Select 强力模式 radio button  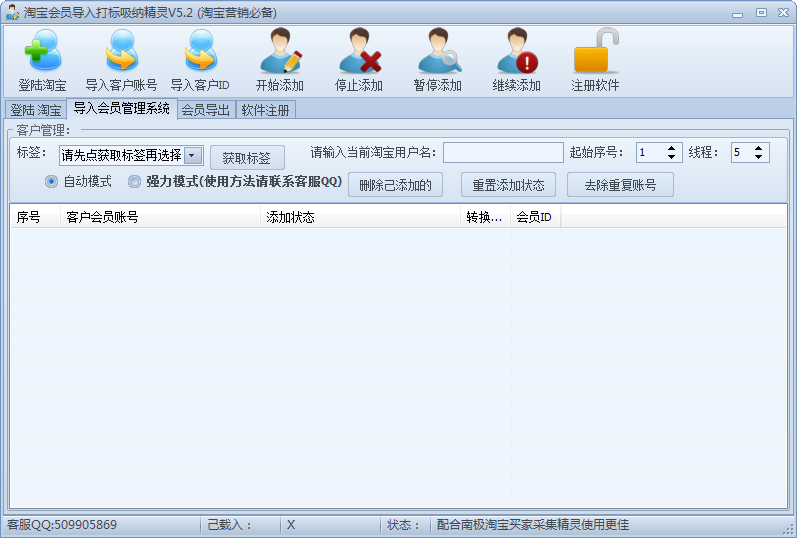134,182
